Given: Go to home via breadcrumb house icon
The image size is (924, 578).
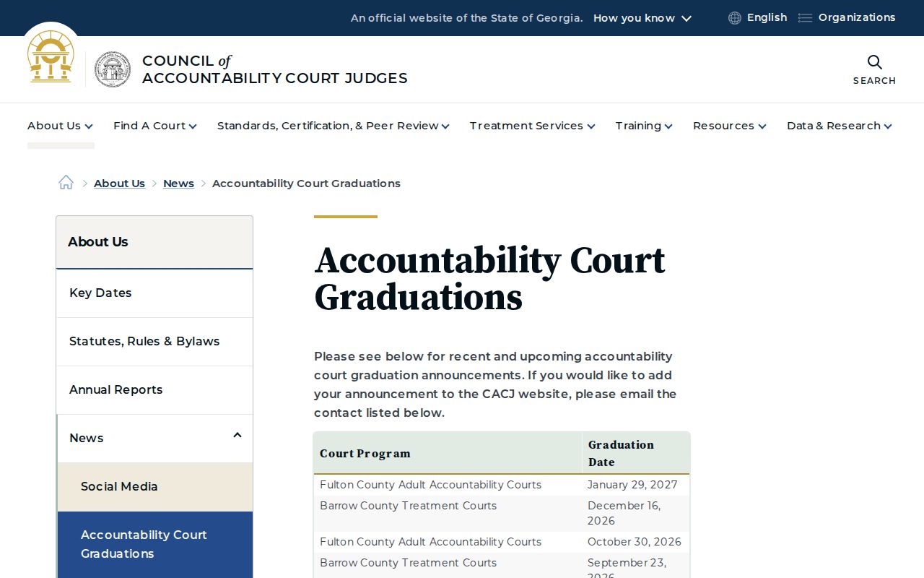Looking at the screenshot, I should 66,183.
